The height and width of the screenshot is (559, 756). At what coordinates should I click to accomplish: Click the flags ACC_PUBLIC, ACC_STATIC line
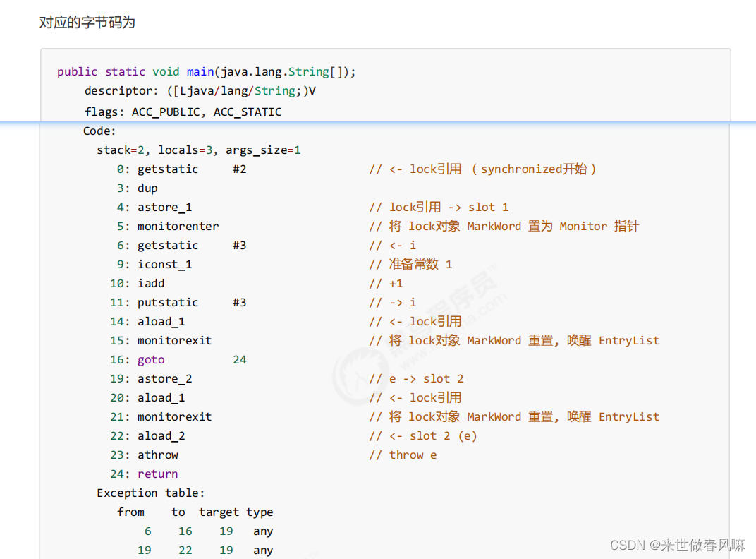[183, 112]
